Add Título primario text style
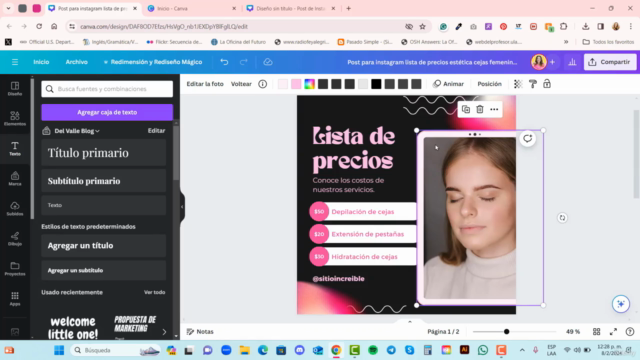This screenshot has height=360, width=640. coord(104,153)
